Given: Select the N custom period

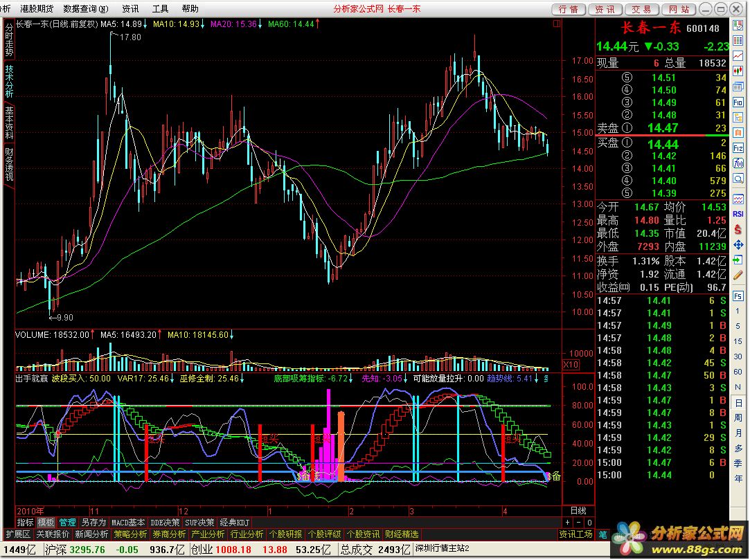Looking at the screenshot, I should coord(738,388).
